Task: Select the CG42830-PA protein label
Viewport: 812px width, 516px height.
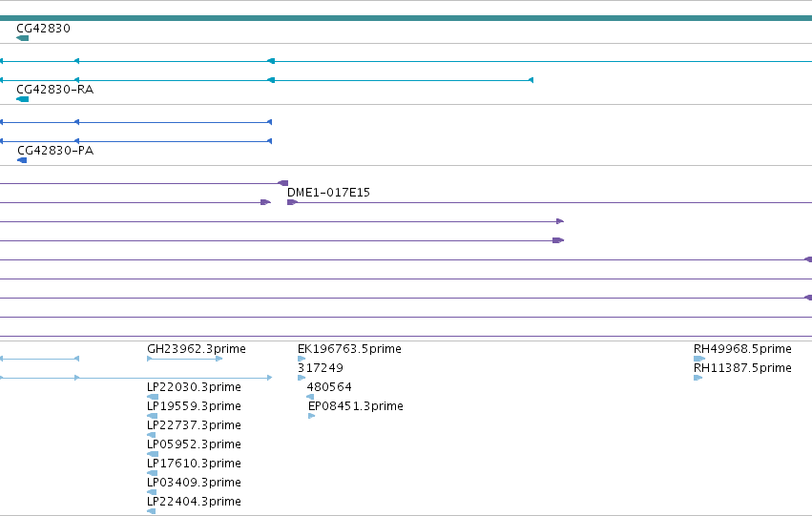Action: [55, 151]
